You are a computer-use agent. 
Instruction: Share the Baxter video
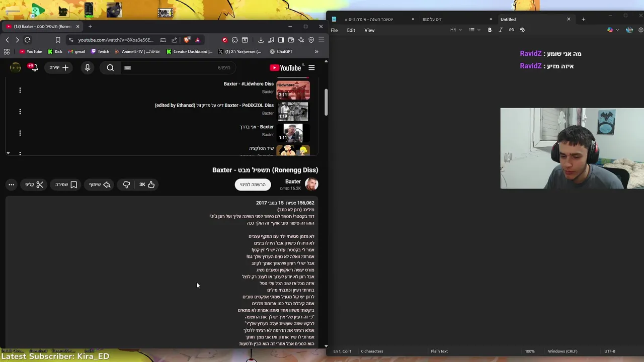100,185
